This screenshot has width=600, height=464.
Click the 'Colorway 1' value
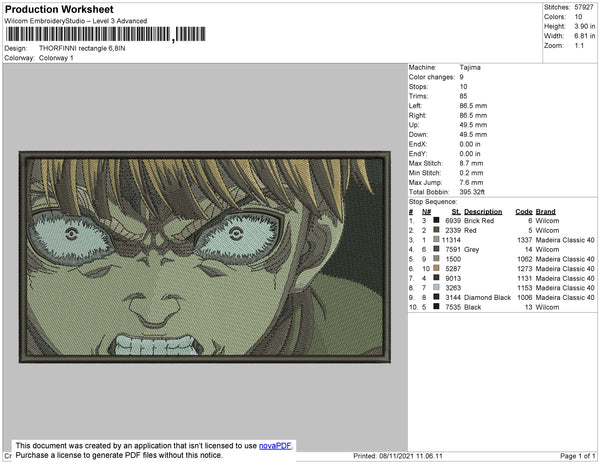coord(56,58)
